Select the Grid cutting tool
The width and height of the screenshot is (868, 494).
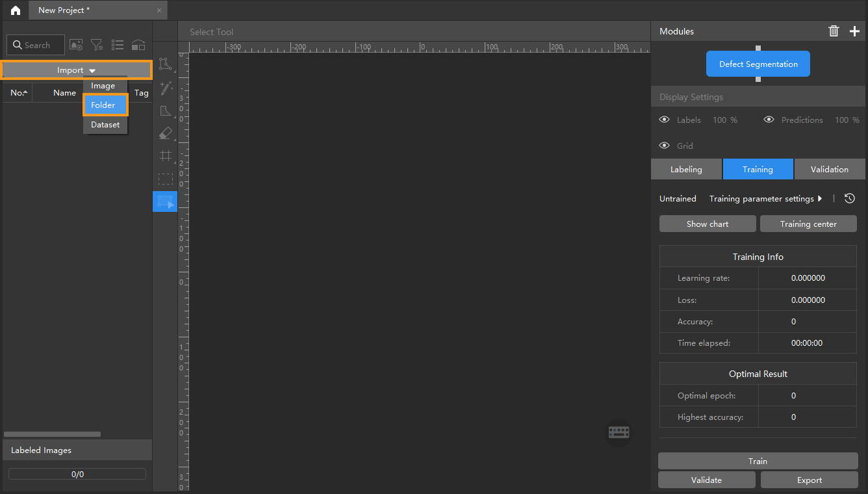[166, 156]
